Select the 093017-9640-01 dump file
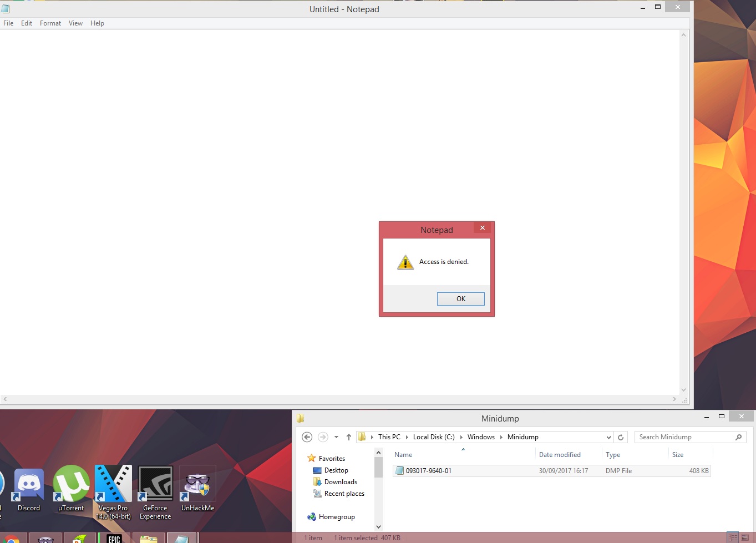Image resolution: width=756 pixels, height=543 pixels. pos(551,471)
